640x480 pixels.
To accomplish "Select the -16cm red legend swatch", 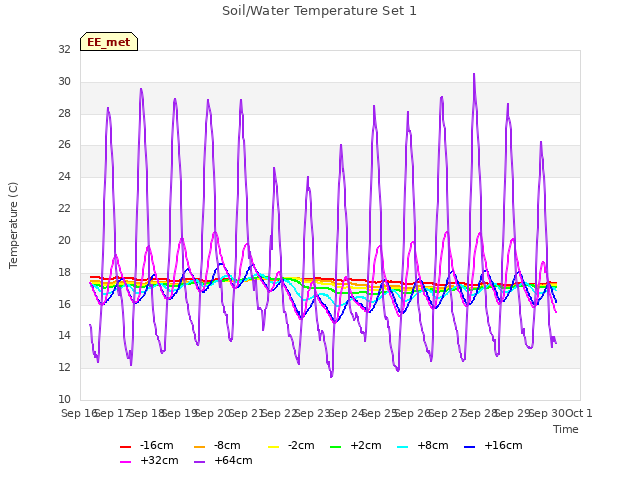I will pos(125,447).
